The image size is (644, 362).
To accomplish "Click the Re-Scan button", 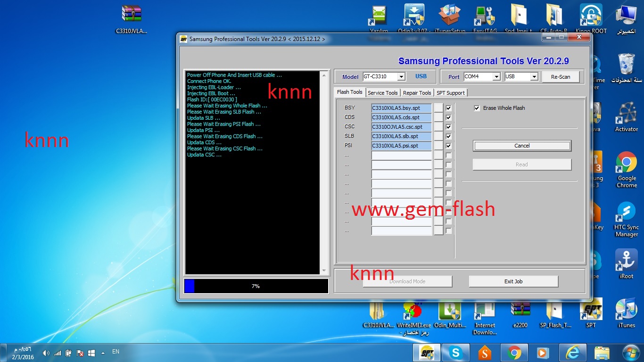I will 561,76.
